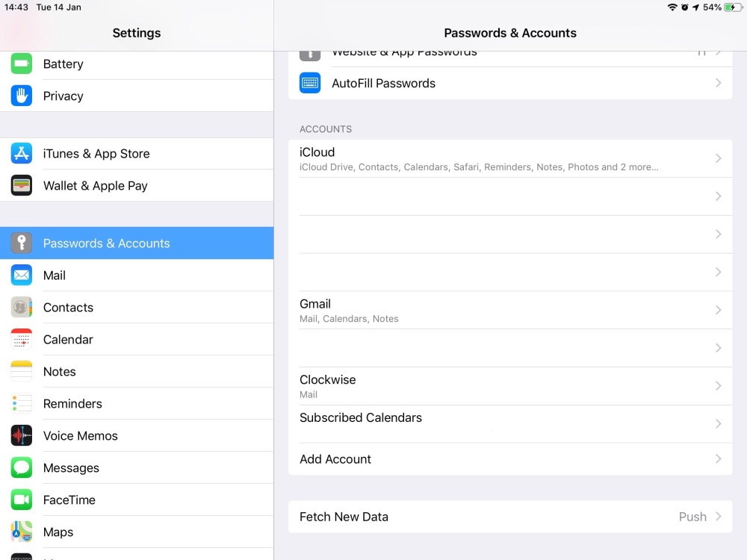Tap the green Messages bubble icon

pyautogui.click(x=22, y=467)
